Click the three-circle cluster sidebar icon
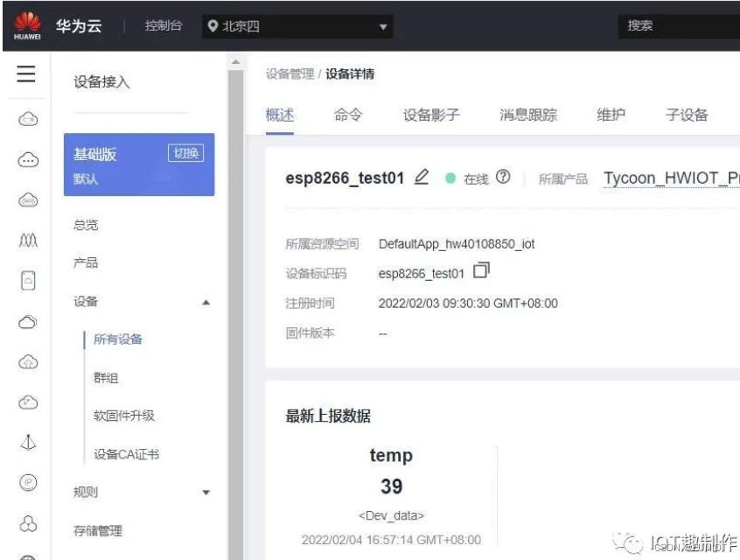This screenshot has height=560, width=740. click(28, 523)
